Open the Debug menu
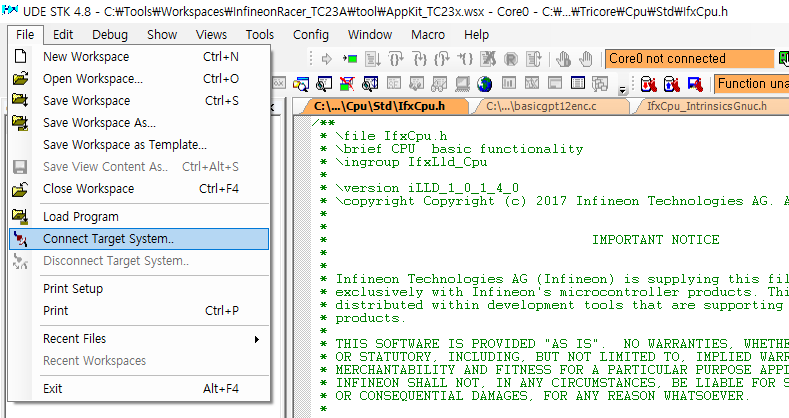The height and width of the screenshot is (418, 789). [x=110, y=35]
